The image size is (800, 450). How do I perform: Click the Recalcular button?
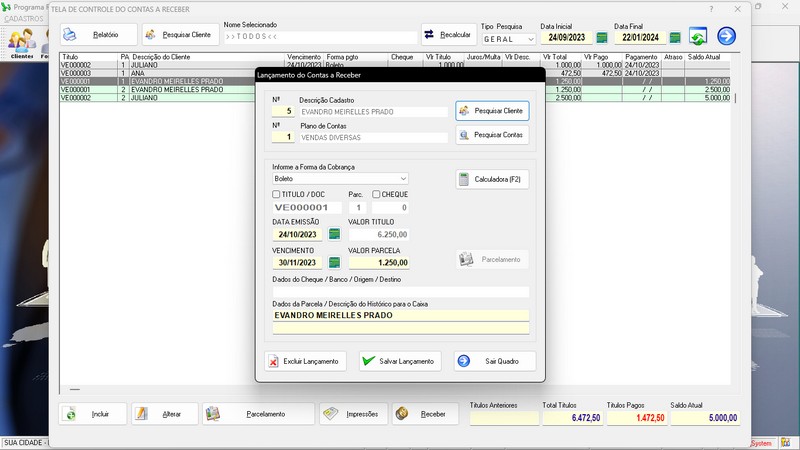pyautogui.click(x=448, y=35)
